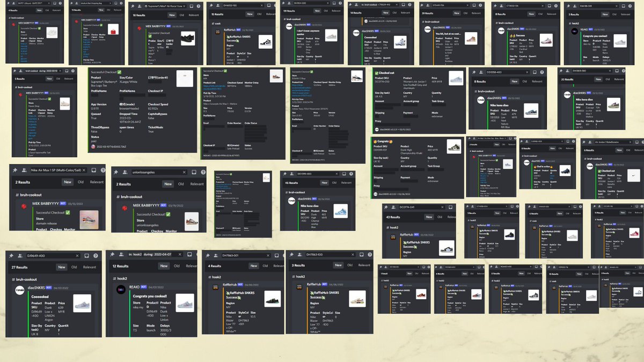The width and height of the screenshot is (644, 362).
Task: Click the help icon in the unionlosangeles panel
Action: point(203,172)
